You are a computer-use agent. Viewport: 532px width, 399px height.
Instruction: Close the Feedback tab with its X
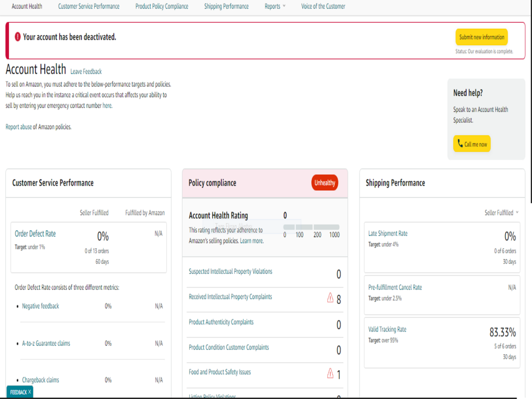point(29,392)
